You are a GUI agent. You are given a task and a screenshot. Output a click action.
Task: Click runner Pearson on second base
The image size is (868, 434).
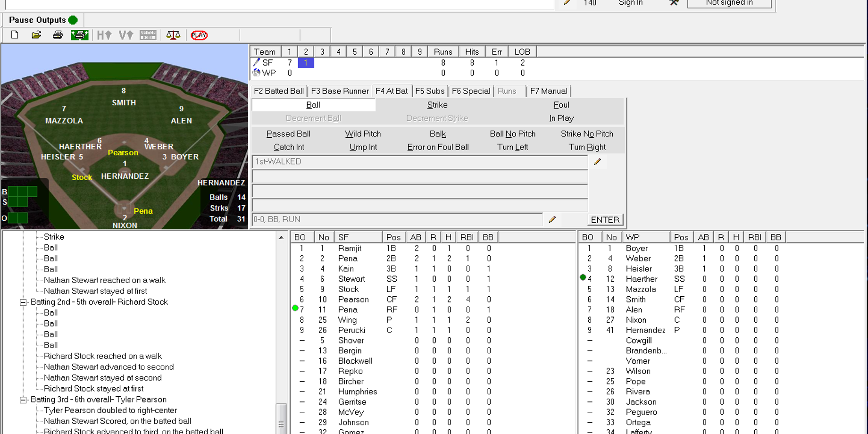point(123,152)
